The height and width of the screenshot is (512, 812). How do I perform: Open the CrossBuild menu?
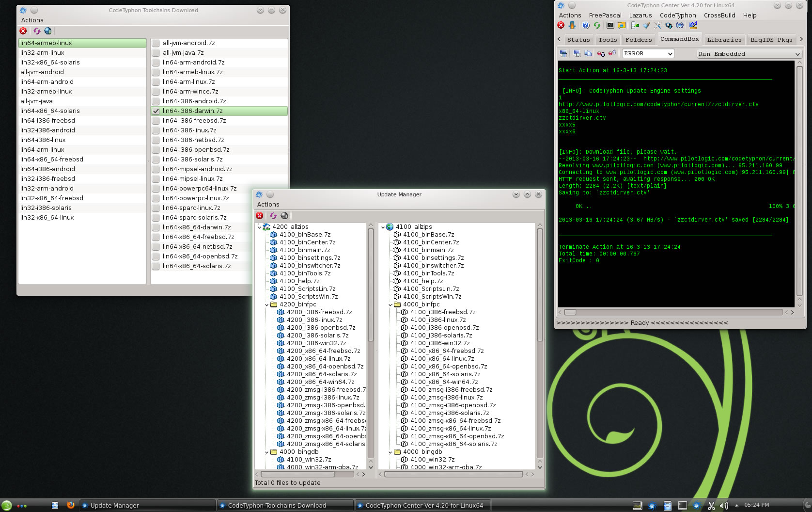(719, 16)
